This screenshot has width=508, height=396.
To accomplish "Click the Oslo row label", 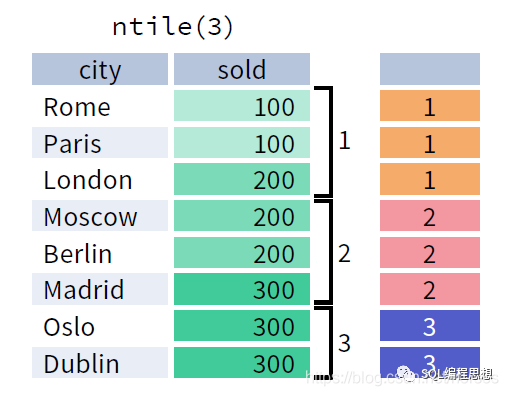I will point(69,326).
